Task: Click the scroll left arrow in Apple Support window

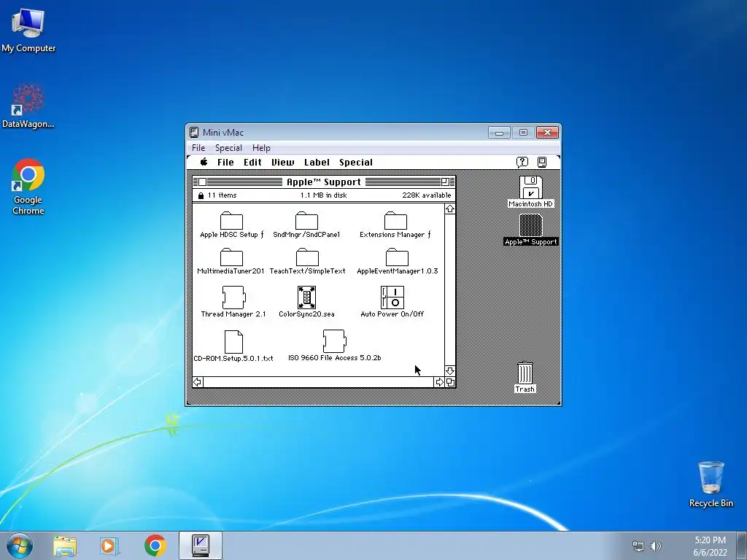Action: tap(198, 382)
